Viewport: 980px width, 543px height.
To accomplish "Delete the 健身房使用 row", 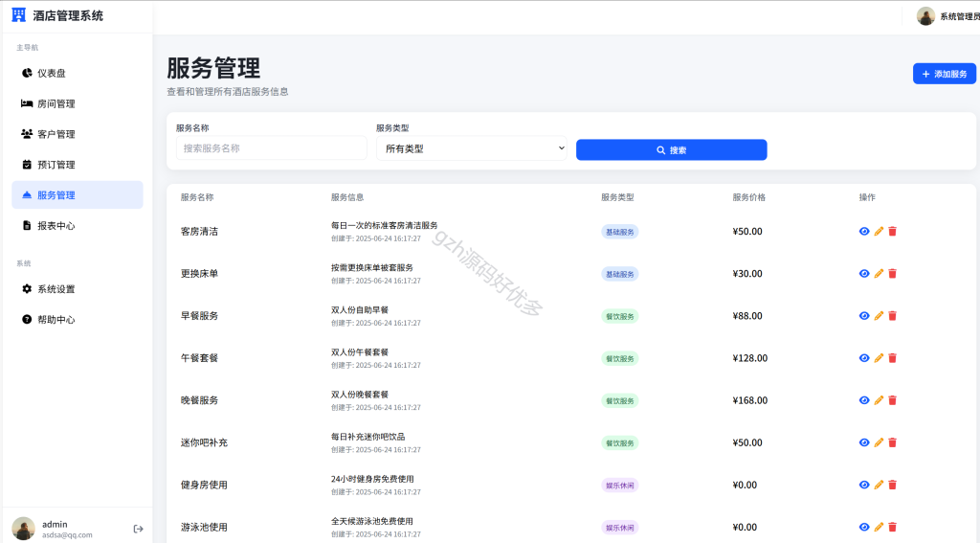I will [x=893, y=485].
